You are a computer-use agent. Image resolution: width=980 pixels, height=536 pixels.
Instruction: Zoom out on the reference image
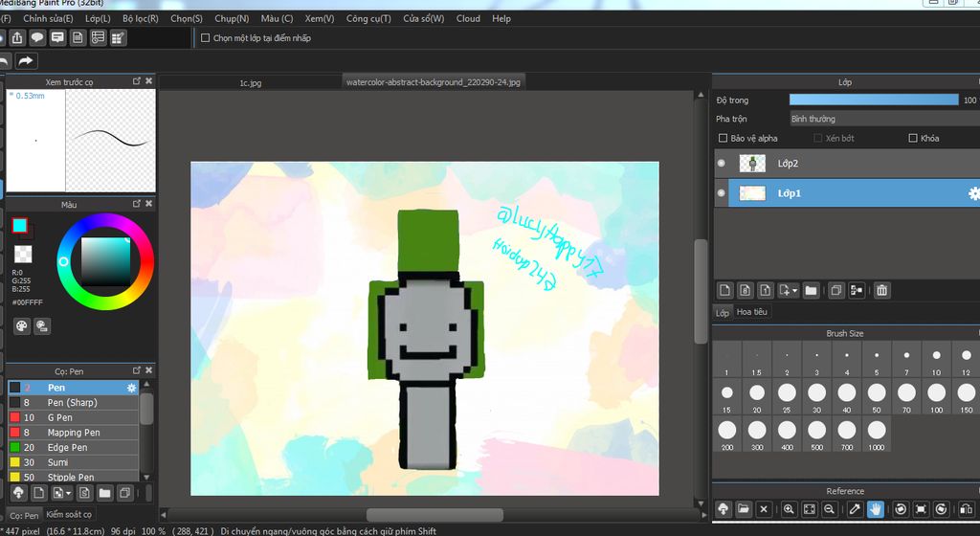(x=830, y=509)
